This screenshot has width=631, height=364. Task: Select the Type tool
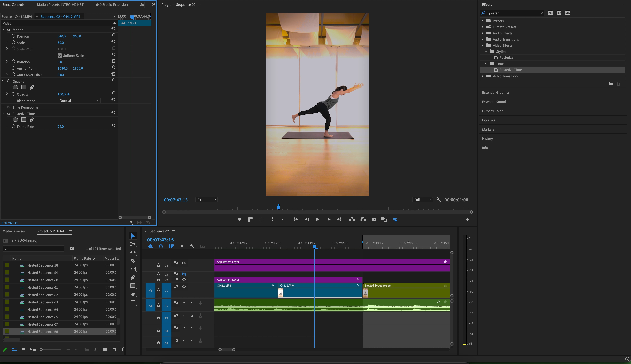tap(133, 302)
